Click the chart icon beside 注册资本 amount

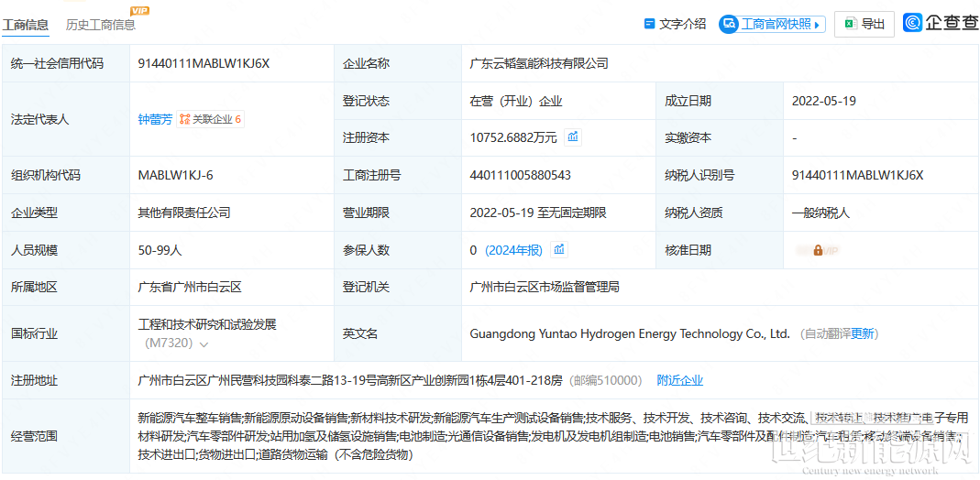click(573, 137)
